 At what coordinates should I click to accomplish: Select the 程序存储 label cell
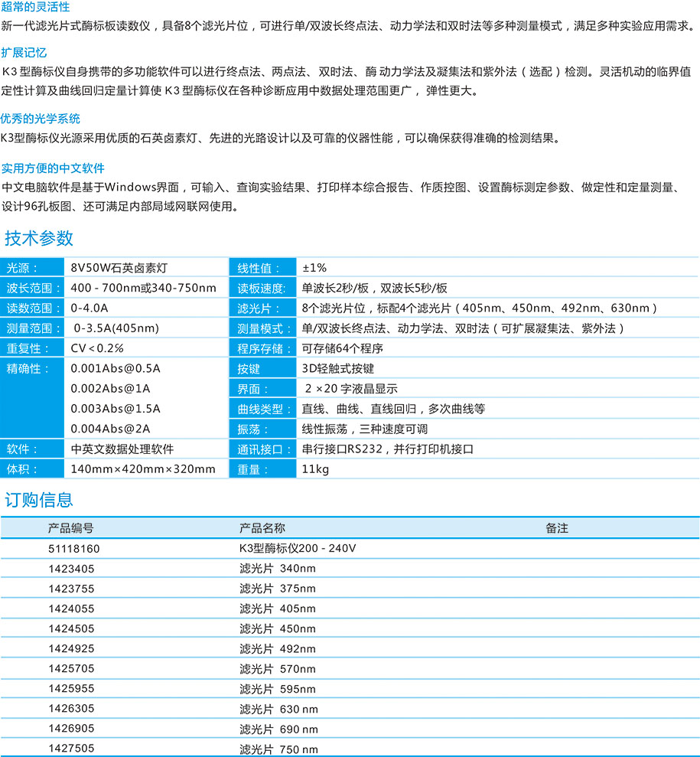(x=263, y=348)
